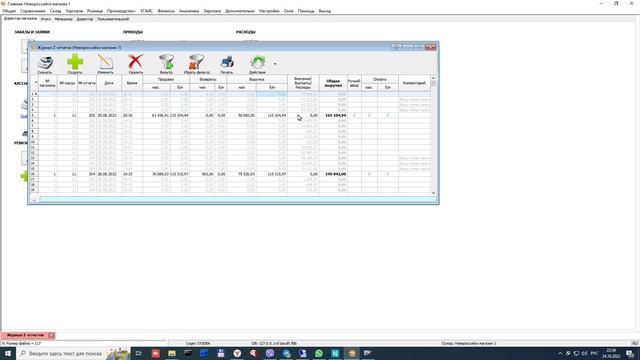Open the Настройки menu

[x=269, y=11]
